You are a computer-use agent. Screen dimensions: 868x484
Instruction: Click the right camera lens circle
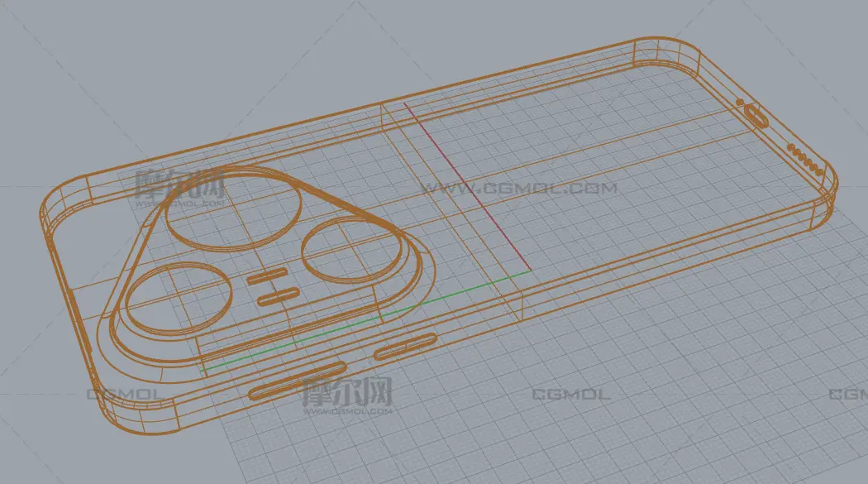click(x=351, y=249)
